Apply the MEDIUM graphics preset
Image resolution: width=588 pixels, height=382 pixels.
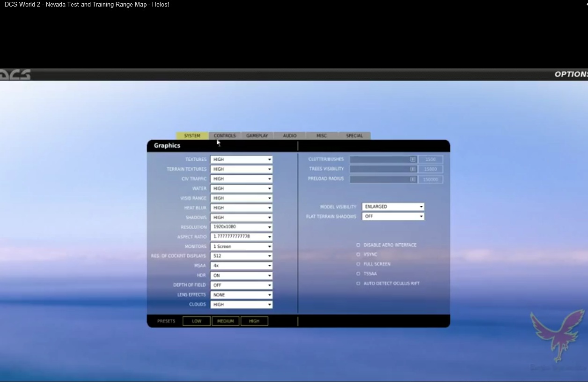click(226, 321)
